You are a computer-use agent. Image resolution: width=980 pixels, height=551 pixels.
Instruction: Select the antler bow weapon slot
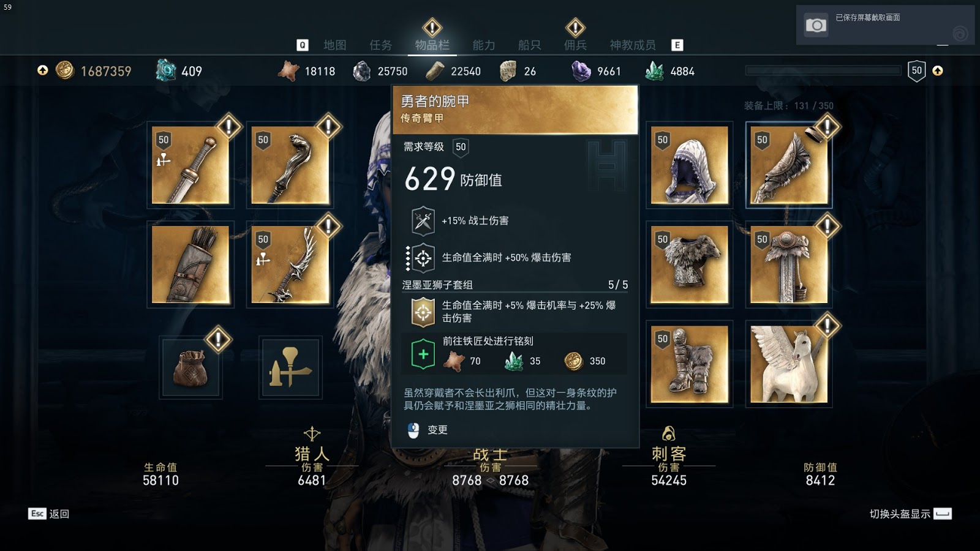click(x=290, y=264)
